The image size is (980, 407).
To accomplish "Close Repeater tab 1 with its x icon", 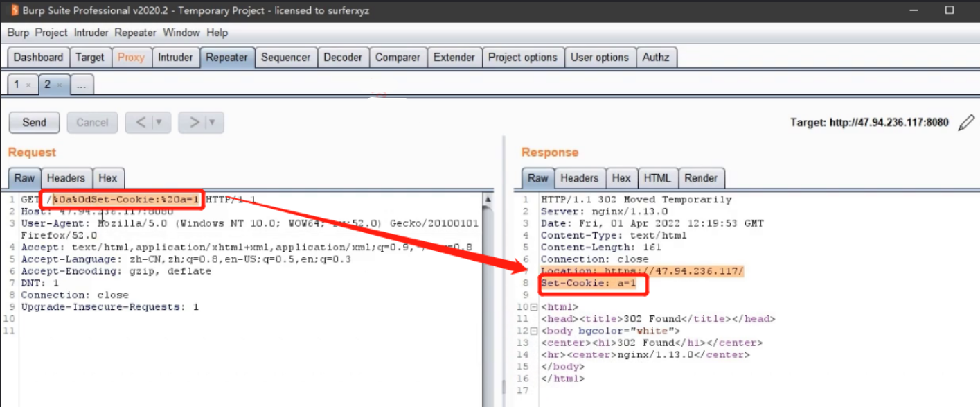I will (28, 85).
